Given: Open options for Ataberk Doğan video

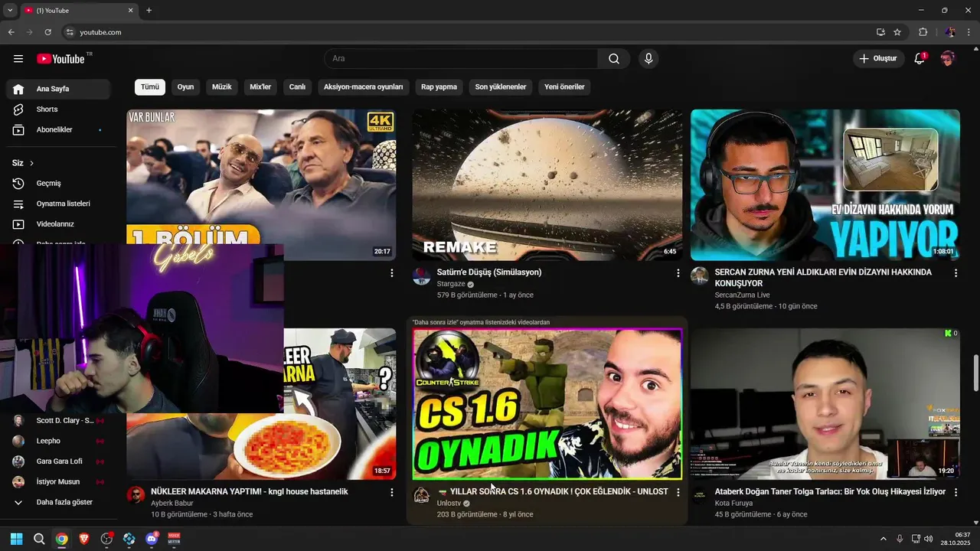Looking at the screenshot, I should click(955, 493).
